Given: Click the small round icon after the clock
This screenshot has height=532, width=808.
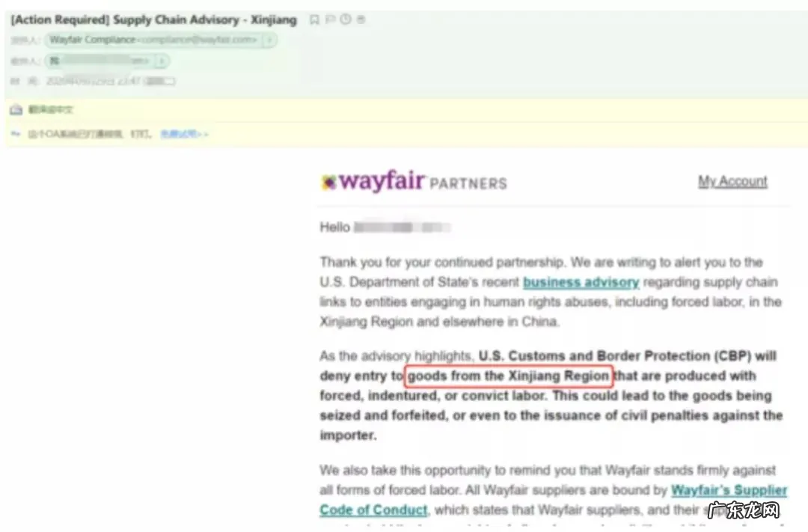Looking at the screenshot, I should (x=361, y=19).
